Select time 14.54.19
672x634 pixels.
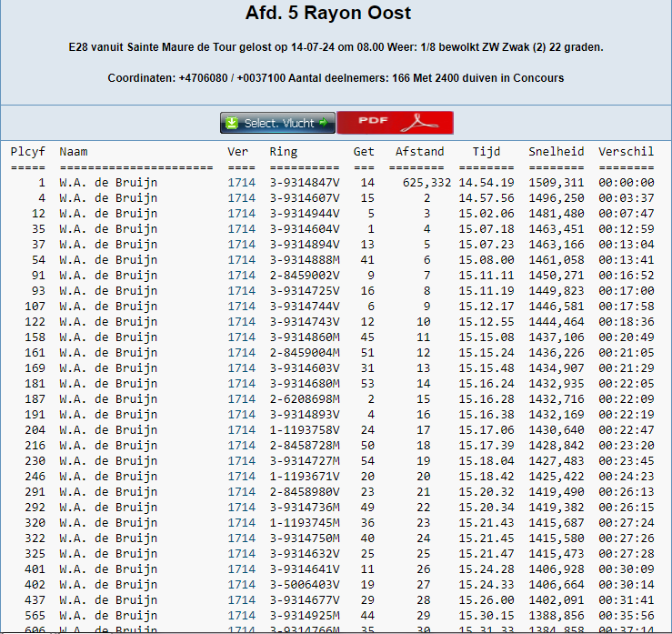486,183
